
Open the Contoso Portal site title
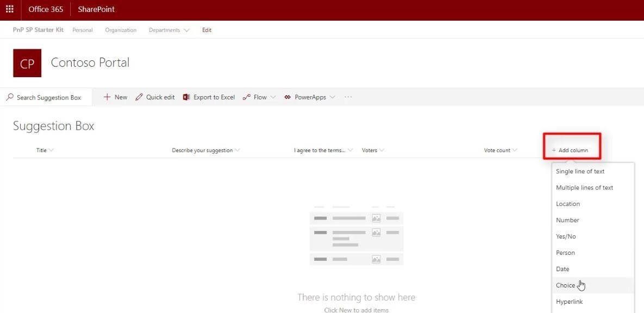pos(90,62)
